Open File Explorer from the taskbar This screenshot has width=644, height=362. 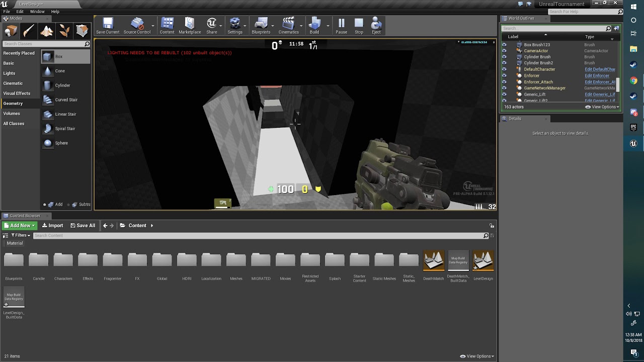tap(633, 50)
